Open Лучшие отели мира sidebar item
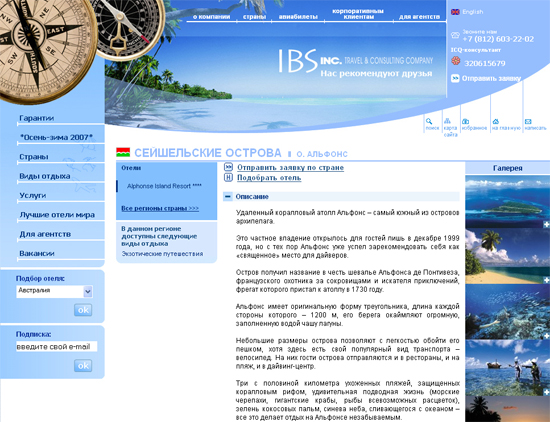Image resolution: width=550 pixels, height=422 pixels. pos(57,215)
